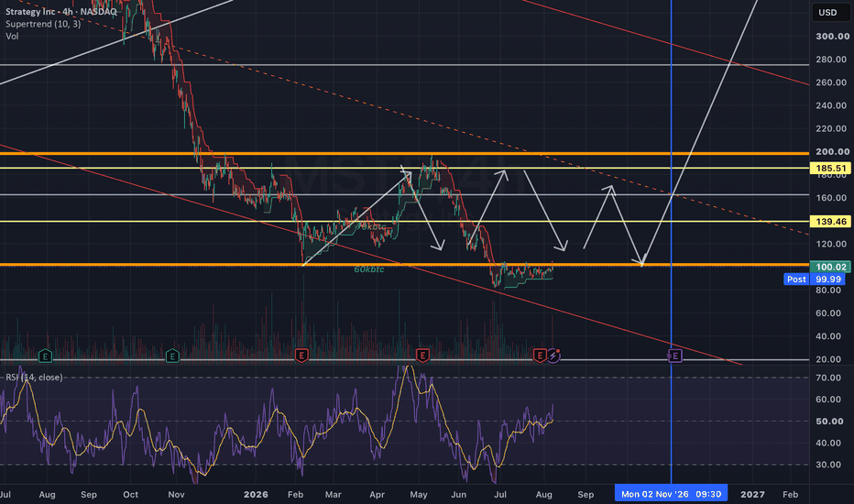
Task: Click 300.00 on the price scale
Action: (x=832, y=36)
